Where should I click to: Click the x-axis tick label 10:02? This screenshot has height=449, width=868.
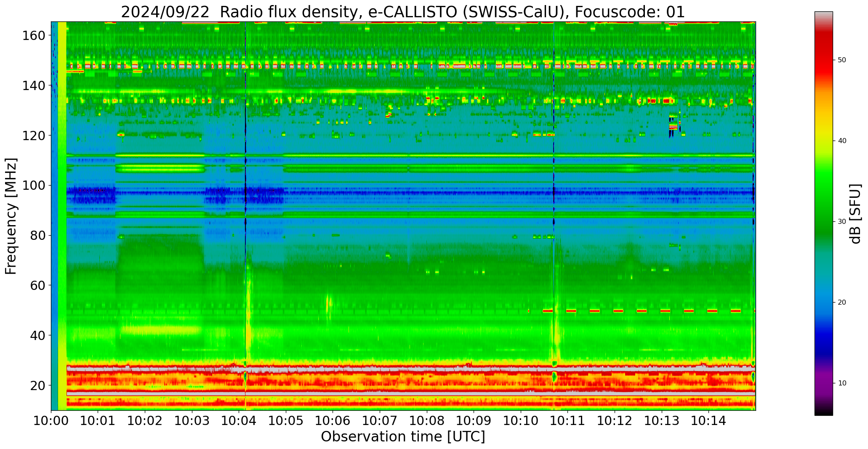[145, 421]
